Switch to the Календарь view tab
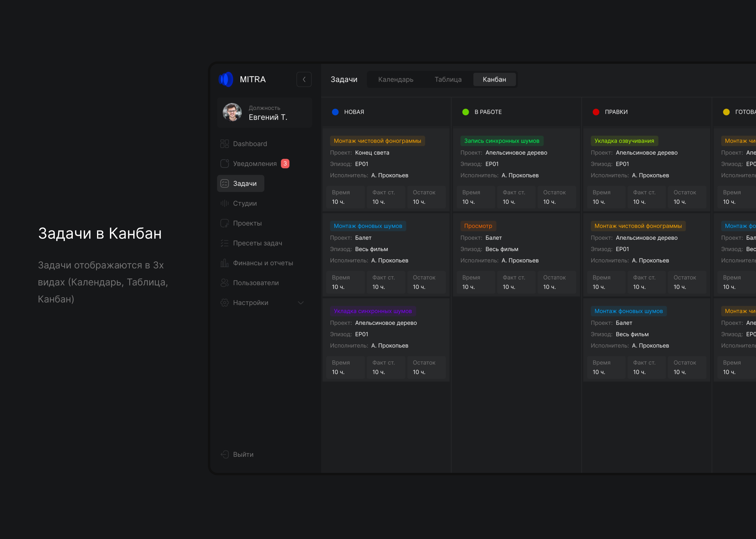The height and width of the screenshot is (539, 756). [x=396, y=79]
